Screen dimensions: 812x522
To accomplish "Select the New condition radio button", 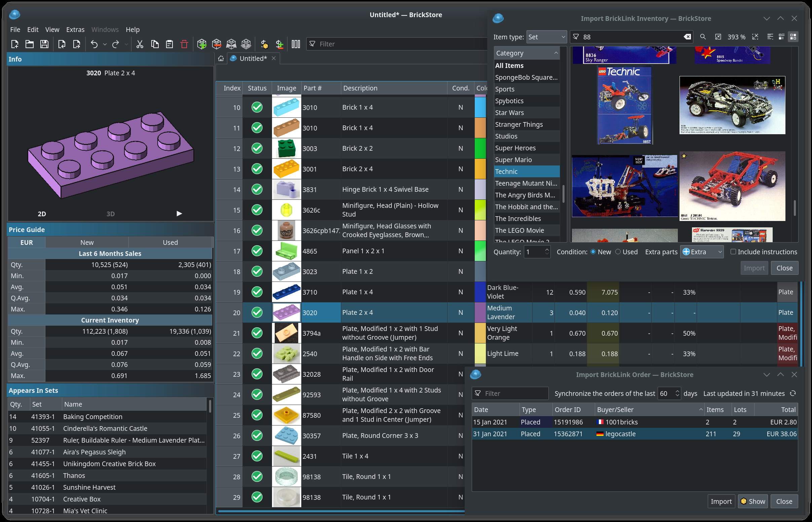I will click(x=593, y=252).
